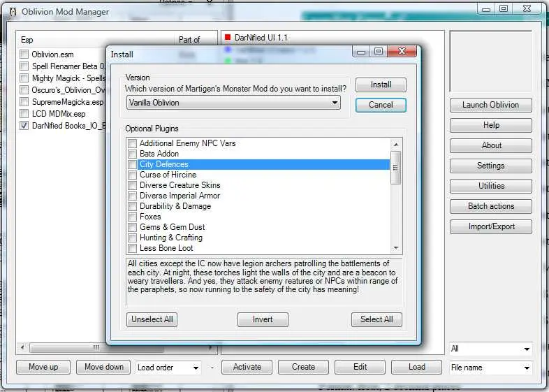Check the Additional Enemy NPC Vars plugin

click(132, 143)
